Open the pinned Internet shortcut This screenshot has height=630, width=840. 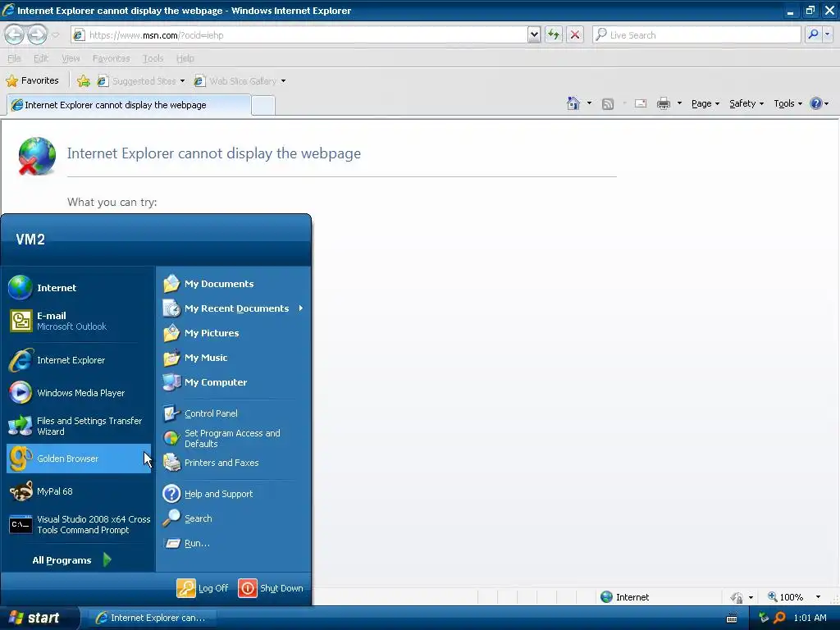[79, 288]
